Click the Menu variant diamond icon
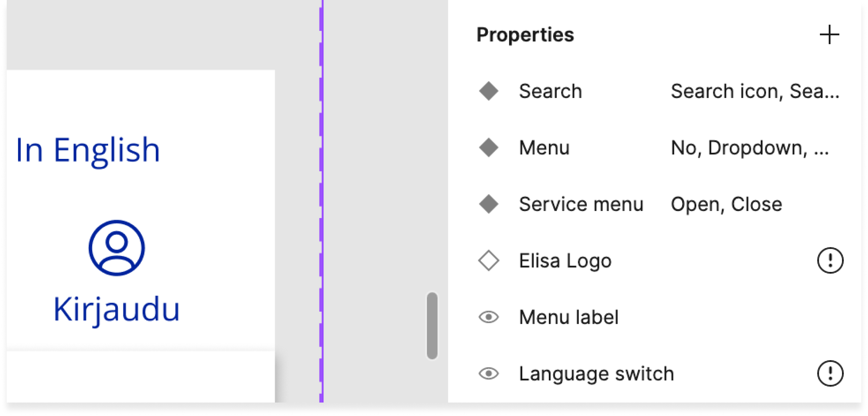The height and width of the screenshot is (416, 868). pos(489,147)
